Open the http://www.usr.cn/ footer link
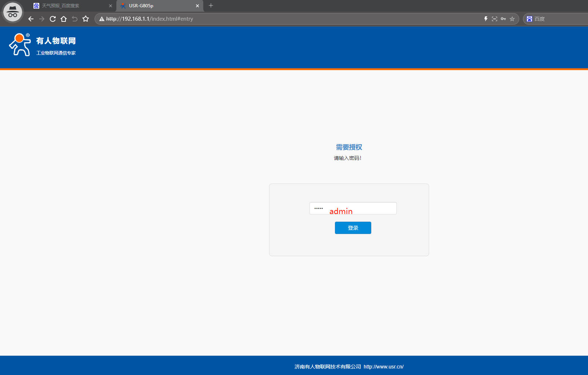 coord(384,367)
